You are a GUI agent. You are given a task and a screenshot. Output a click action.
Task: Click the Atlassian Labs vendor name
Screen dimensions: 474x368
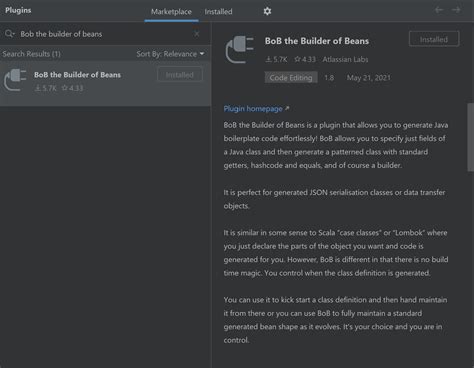[x=345, y=59]
